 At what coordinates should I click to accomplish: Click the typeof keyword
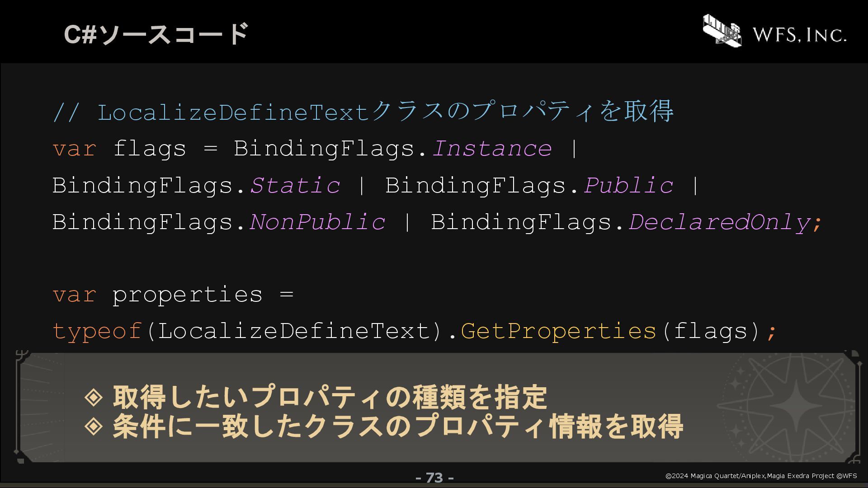click(x=98, y=331)
